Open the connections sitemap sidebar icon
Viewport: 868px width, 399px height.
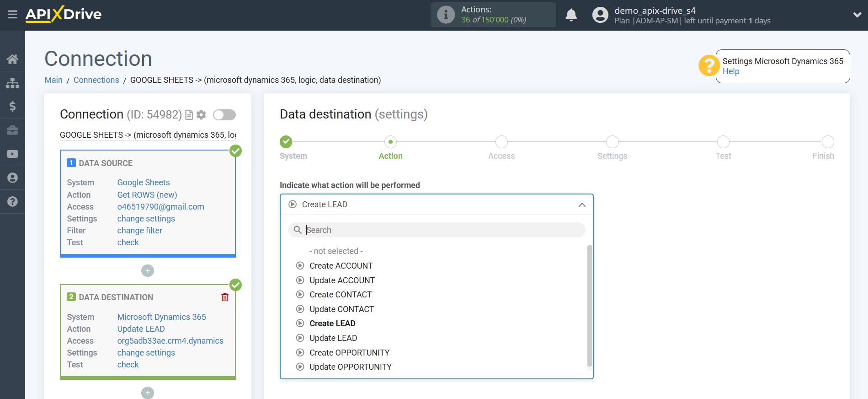coord(12,83)
